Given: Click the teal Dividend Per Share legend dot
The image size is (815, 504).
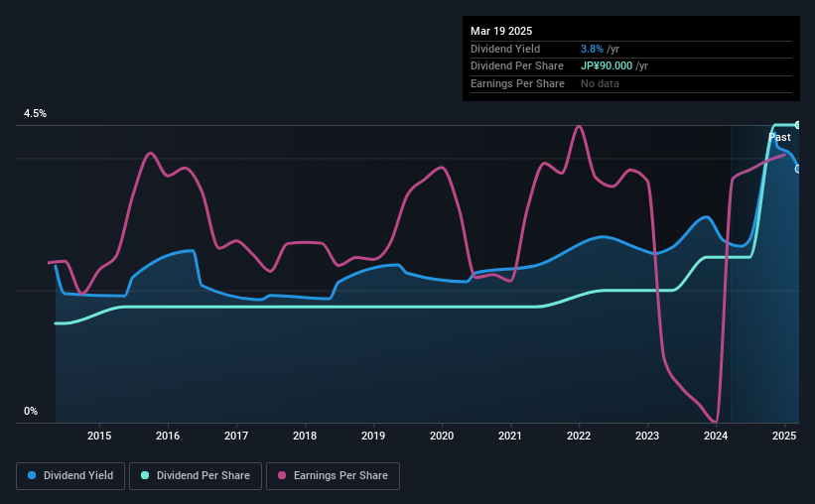Looking at the screenshot, I should [145, 475].
